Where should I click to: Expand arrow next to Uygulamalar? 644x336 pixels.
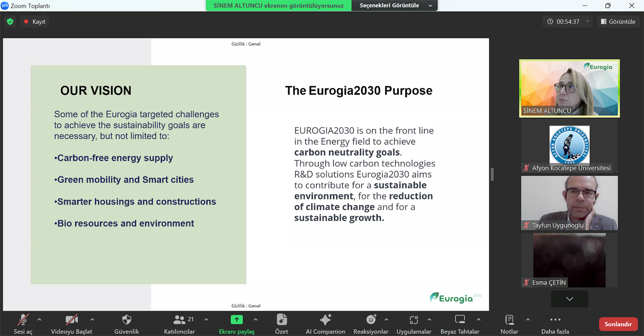click(x=429, y=320)
